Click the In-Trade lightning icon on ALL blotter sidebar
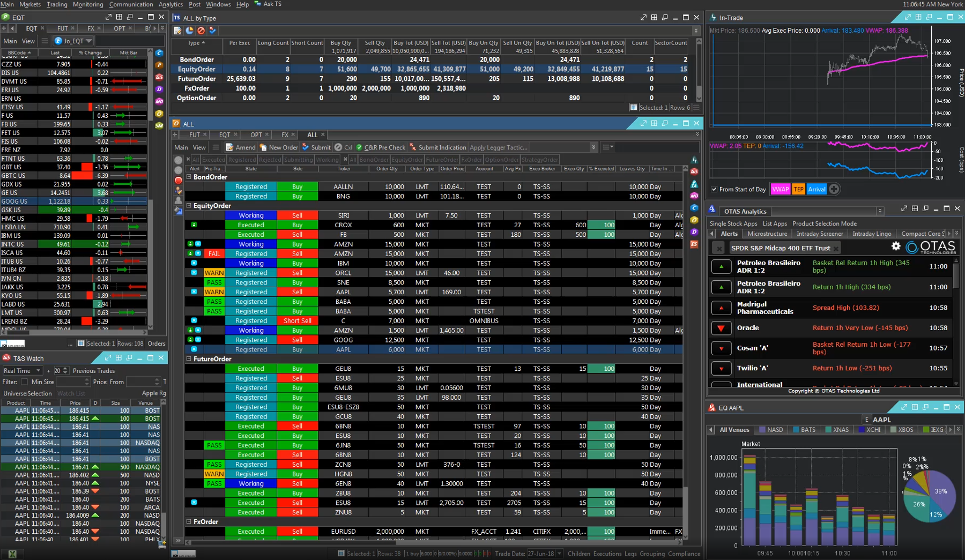The image size is (965, 560). click(694, 160)
